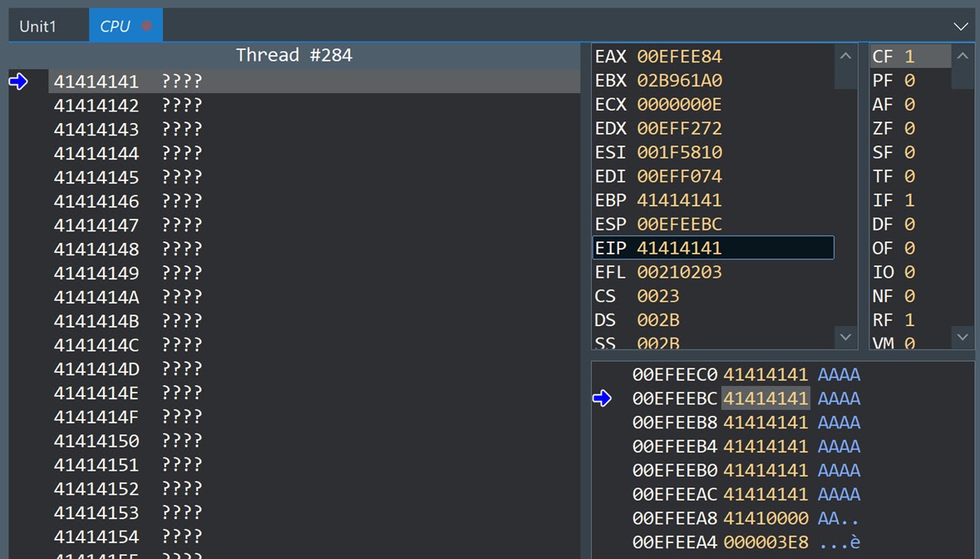The image size is (980, 559).
Task: Toggle the ZF zero flag
Action: tap(911, 128)
